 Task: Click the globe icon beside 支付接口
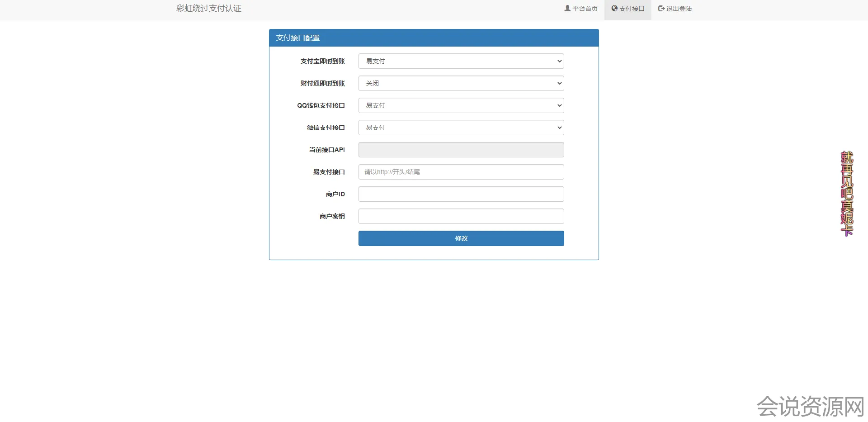(614, 8)
